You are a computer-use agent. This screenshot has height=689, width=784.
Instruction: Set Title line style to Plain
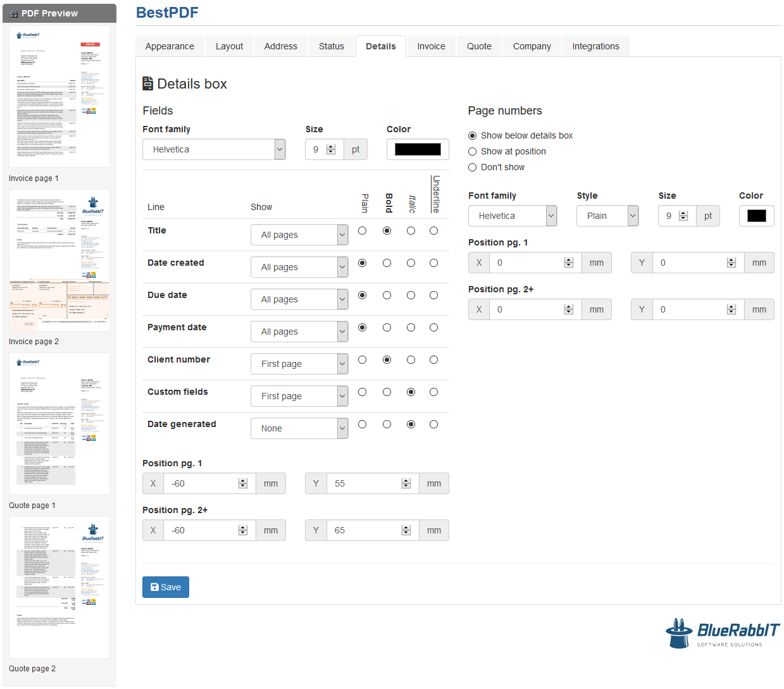362,230
